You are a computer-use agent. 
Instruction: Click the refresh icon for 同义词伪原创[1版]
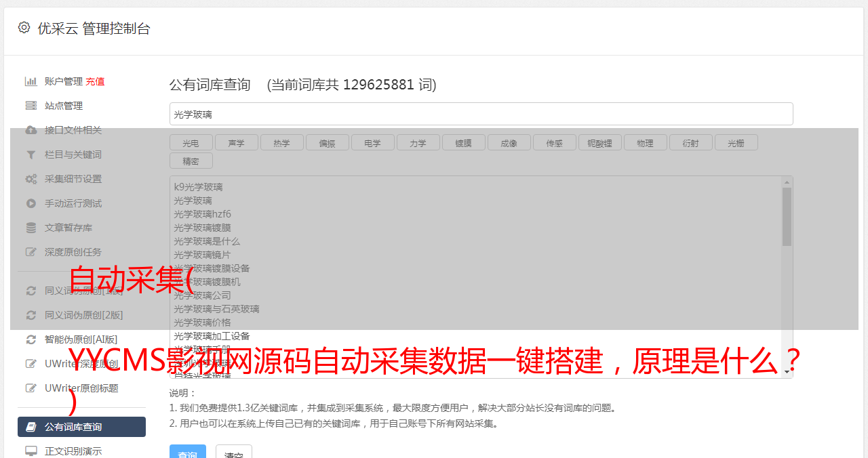coord(31,291)
